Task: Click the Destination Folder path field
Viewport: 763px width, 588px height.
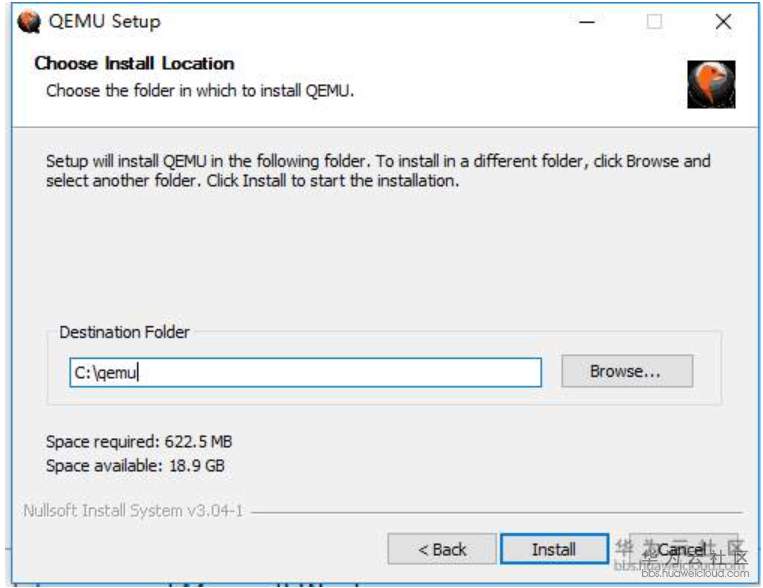Action: (305, 372)
